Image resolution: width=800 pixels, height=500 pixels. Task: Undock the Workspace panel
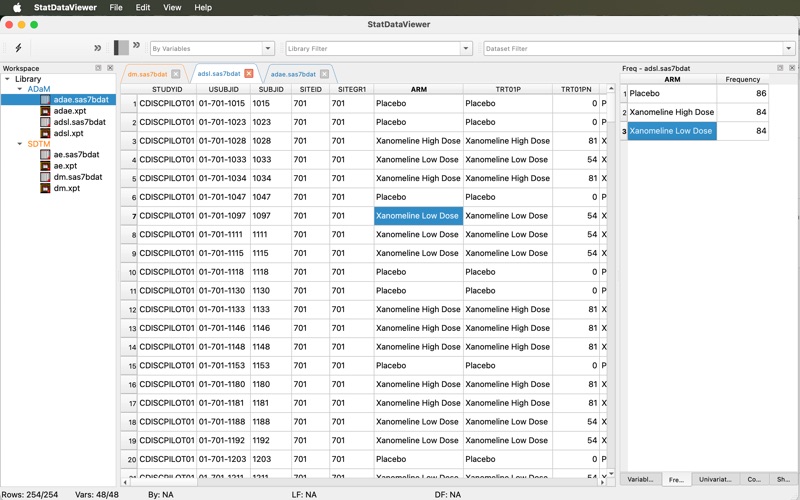tap(98, 68)
